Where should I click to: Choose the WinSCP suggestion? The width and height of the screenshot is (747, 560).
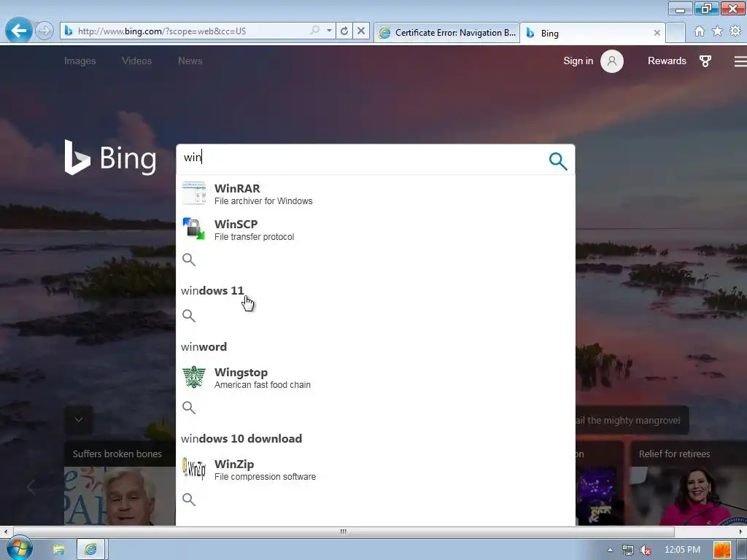[376, 230]
